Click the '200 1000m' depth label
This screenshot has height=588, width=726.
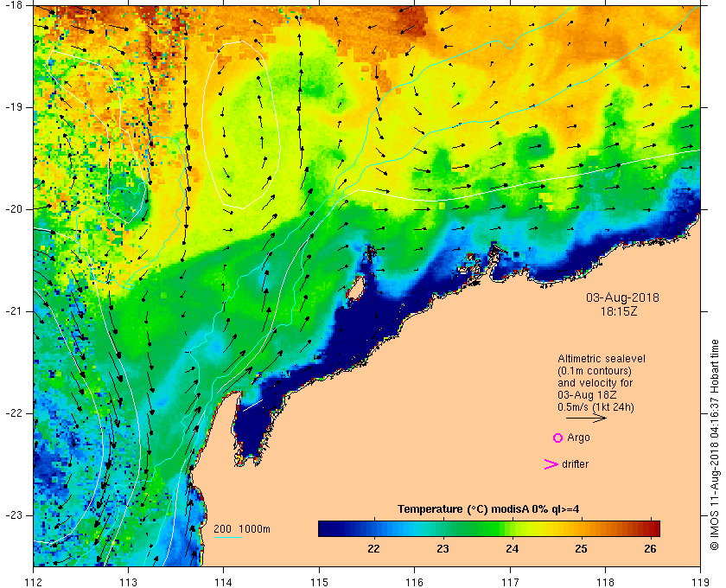tap(242, 529)
